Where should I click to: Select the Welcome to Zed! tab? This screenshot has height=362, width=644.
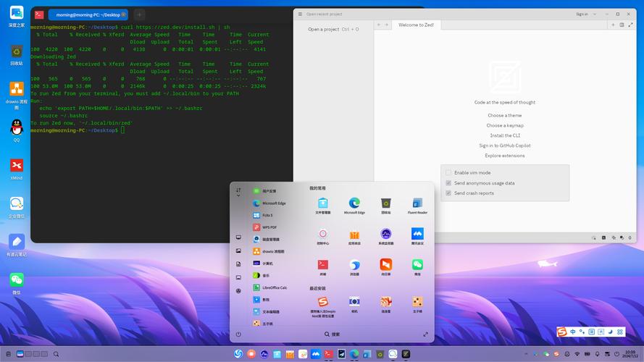[x=416, y=25]
